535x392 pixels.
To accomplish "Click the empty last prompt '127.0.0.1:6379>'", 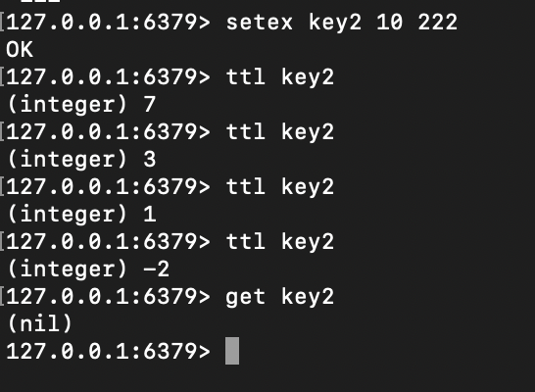I will pyautogui.click(x=108, y=352).
